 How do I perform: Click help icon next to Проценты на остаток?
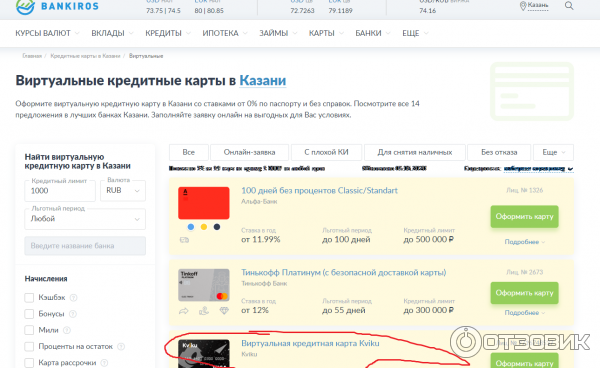tap(121, 347)
